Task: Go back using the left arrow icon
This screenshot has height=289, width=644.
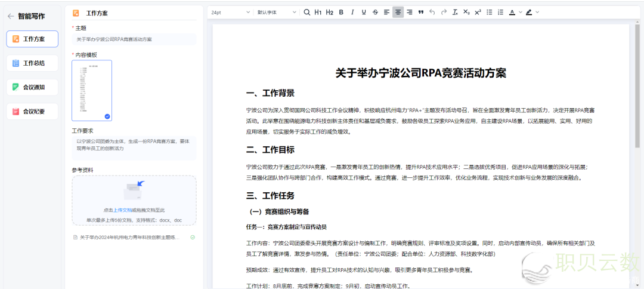Action: pyautogui.click(x=11, y=16)
